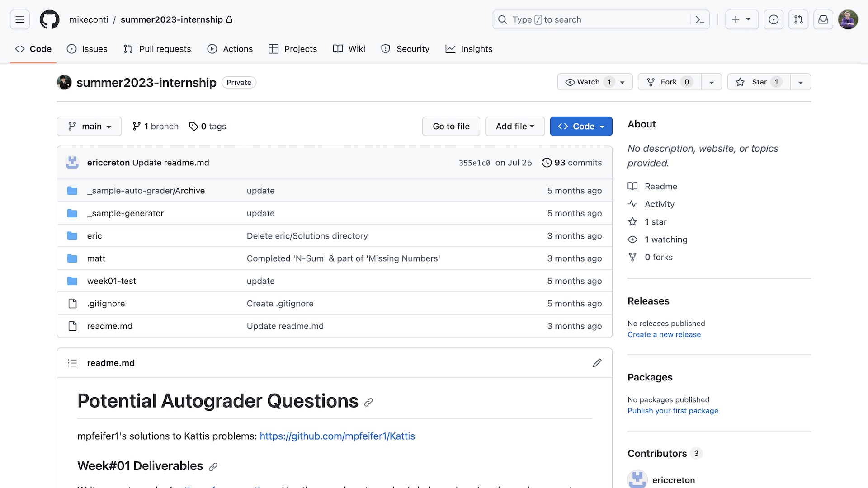Open the Insights tab
Image resolution: width=868 pixels, height=488 pixels.
coord(469,49)
